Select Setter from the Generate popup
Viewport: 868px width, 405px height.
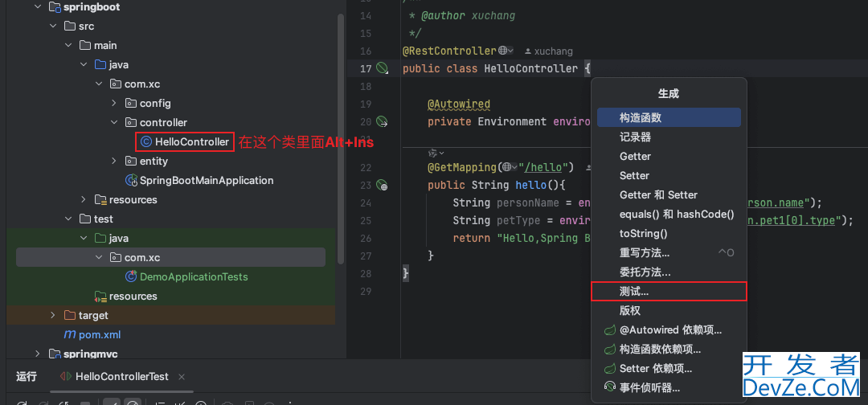click(x=669, y=175)
